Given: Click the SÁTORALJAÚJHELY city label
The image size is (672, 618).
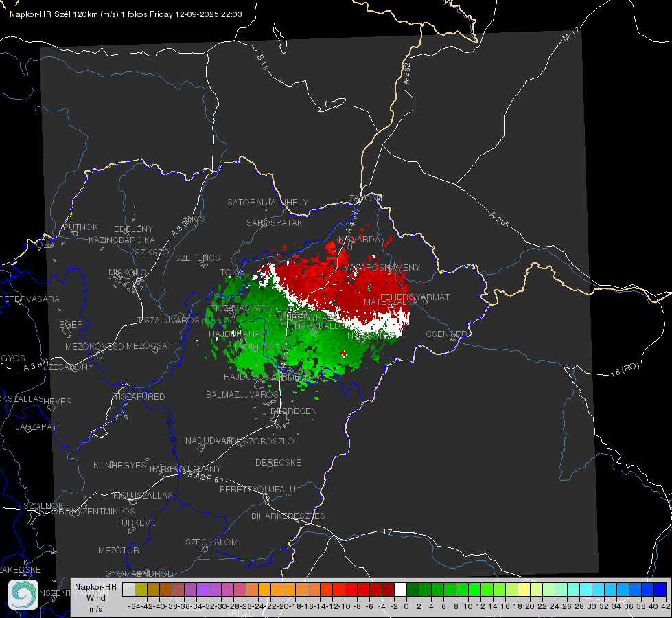Looking at the screenshot, I should click(268, 202).
